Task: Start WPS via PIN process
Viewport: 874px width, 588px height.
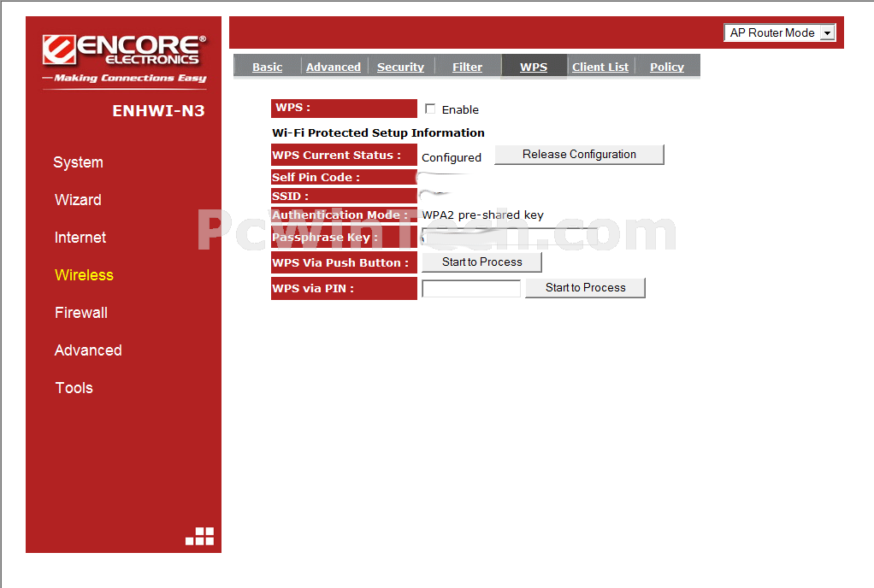Action: (585, 287)
